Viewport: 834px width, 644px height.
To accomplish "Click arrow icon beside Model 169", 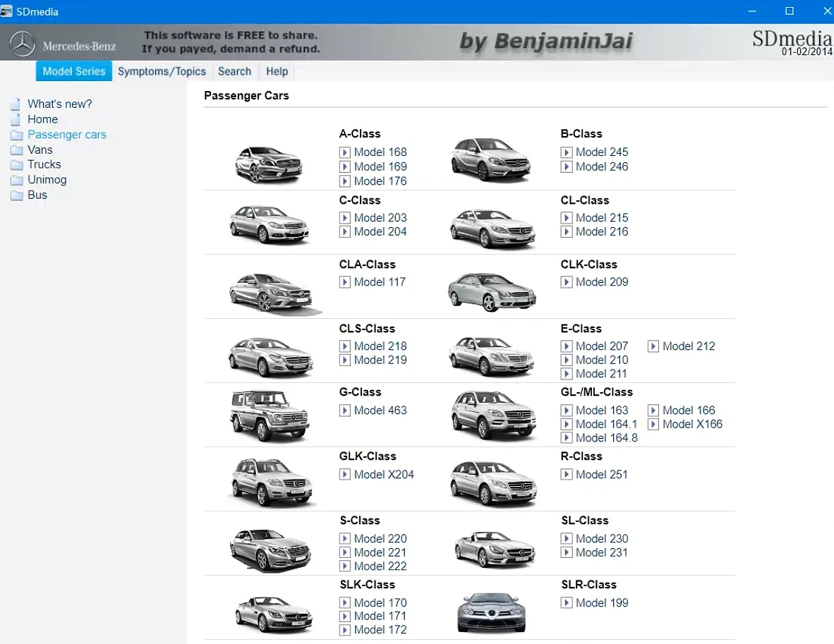I will coord(344,167).
